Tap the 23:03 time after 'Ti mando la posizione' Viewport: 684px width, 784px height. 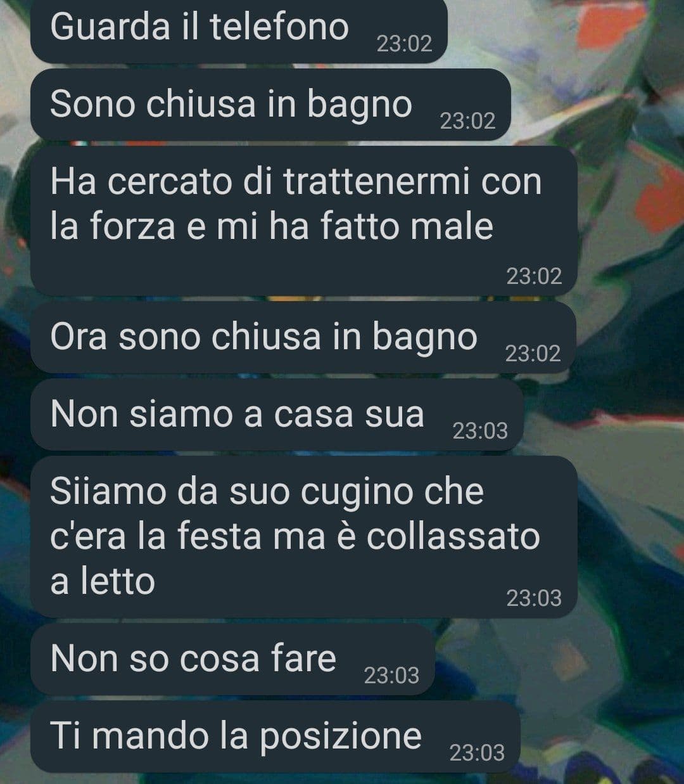pyautogui.click(x=477, y=753)
